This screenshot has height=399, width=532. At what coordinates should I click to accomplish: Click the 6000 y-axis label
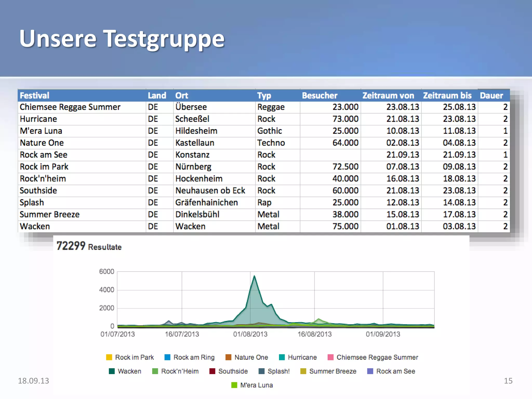pyautogui.click(x=107, y=271)
